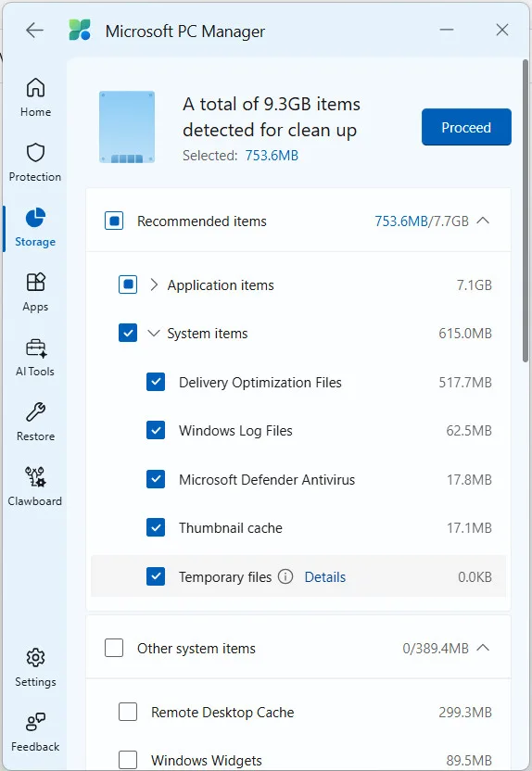532x771 pixels.
Task: Click the Windows Log Files label
Action: pos(235,431)
